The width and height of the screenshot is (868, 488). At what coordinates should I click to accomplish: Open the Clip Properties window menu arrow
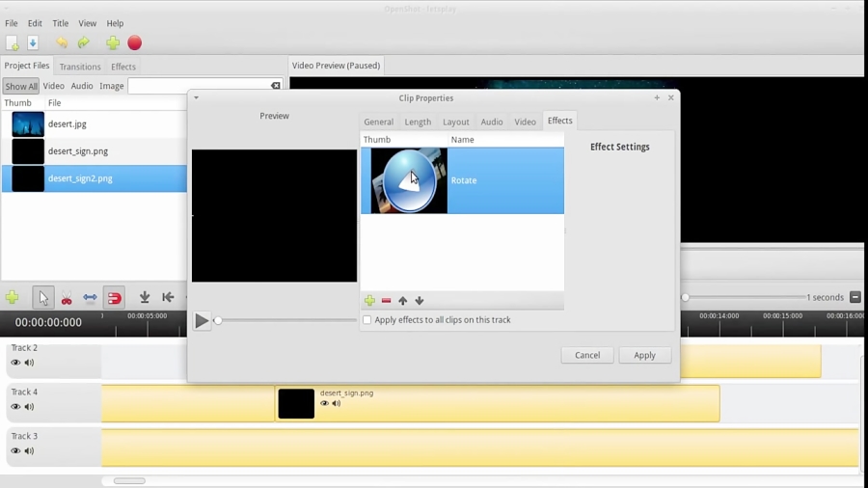click(196, 98)
